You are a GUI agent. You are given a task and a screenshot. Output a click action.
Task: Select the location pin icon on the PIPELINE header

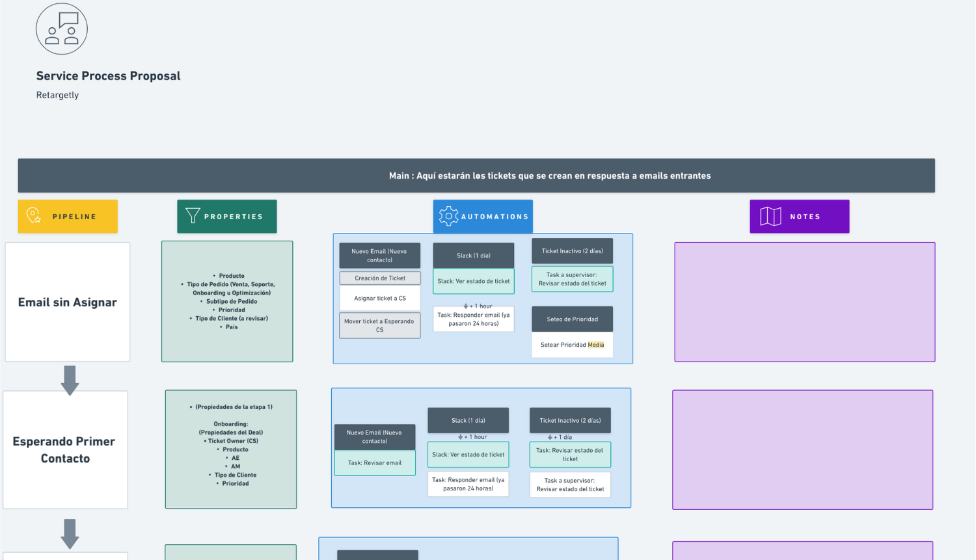[33, 216]
